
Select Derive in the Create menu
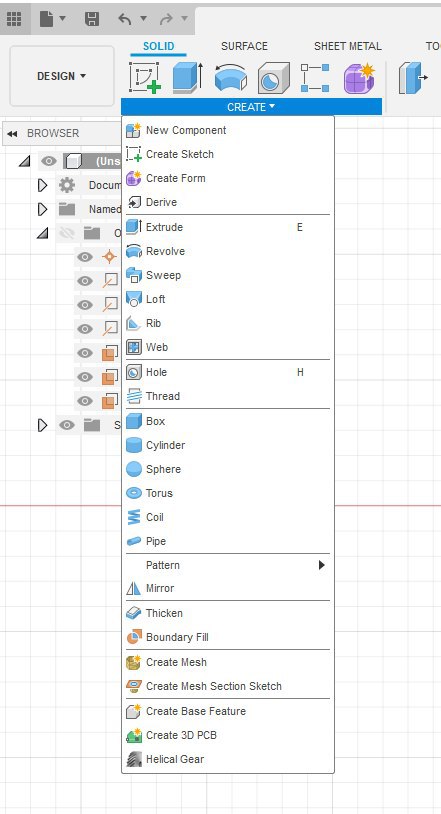(x=228, y=202)
